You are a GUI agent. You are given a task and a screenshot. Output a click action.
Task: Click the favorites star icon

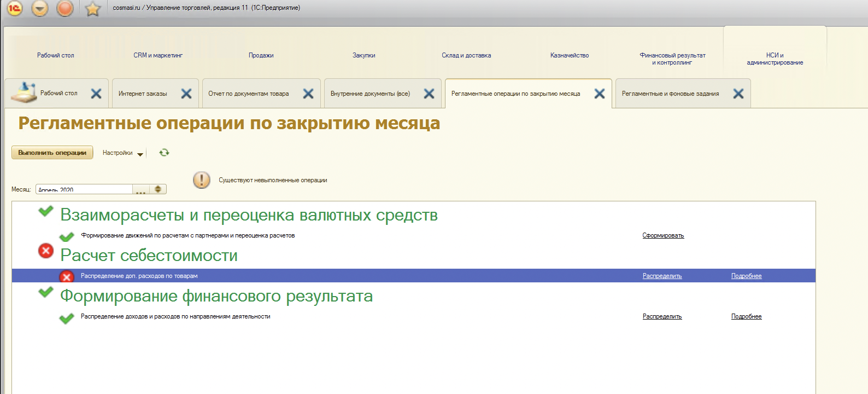(93, 8)
